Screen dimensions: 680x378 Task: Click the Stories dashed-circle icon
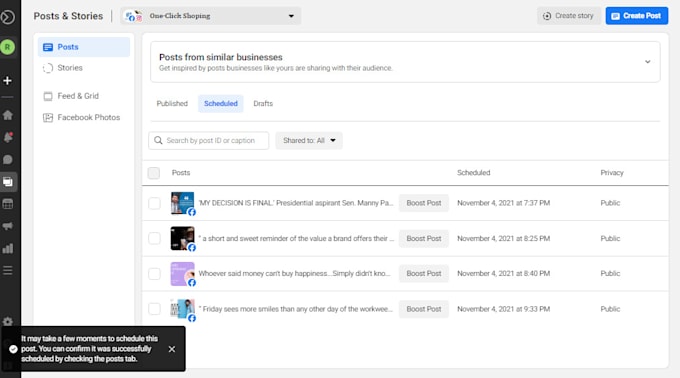[x=48, y=68]
